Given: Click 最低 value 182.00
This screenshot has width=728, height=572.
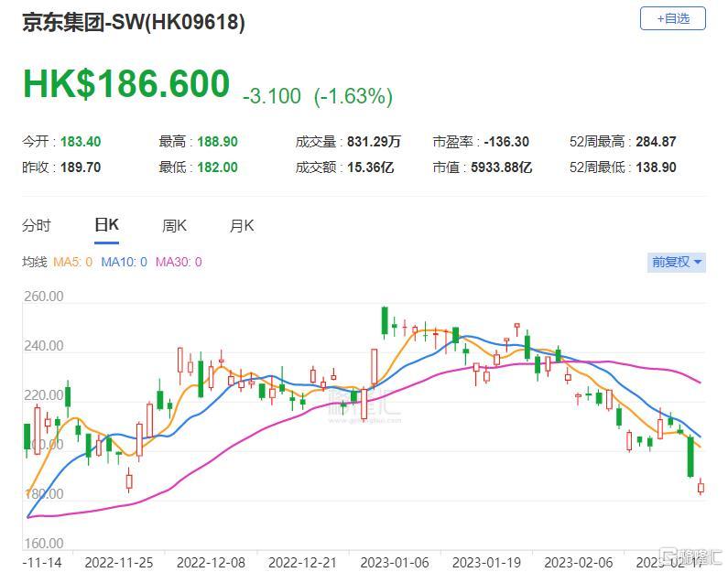Looking at the screenshot, I should [x=217, y=167].
